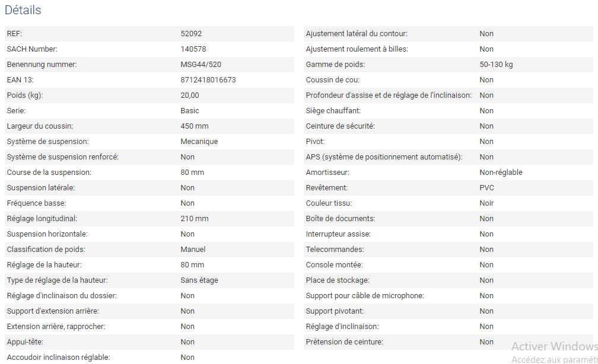598x364 pixels.
Task: Click the Réglage longitudinal value 210 mm
Action: pos(194,219)
